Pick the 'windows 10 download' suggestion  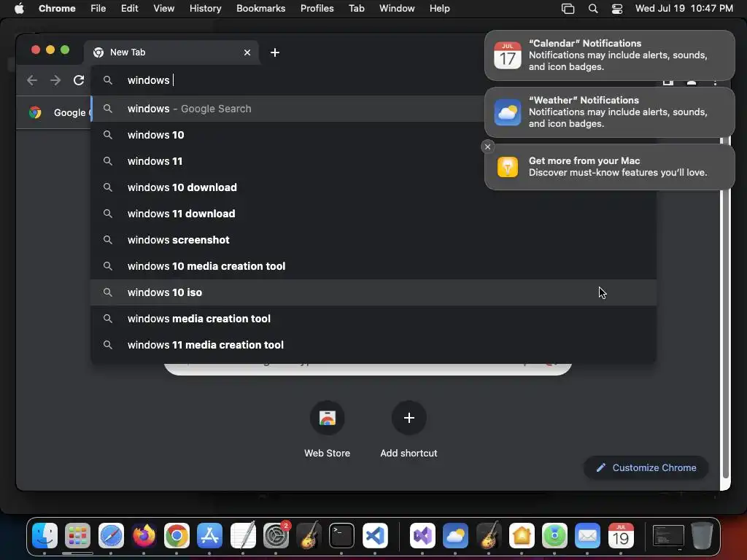click(x=373, y=187)
